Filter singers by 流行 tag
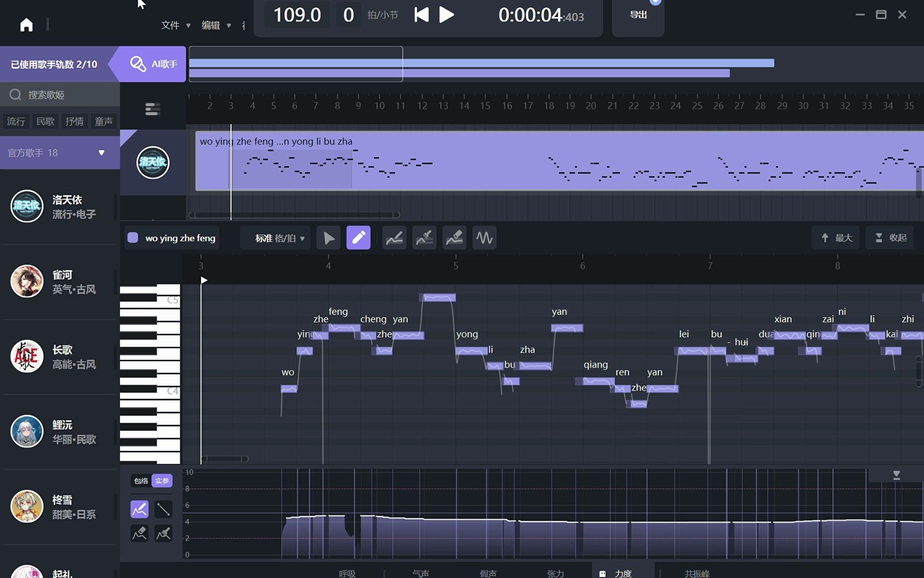The image size is (924, 578). [x=16, y=121]
